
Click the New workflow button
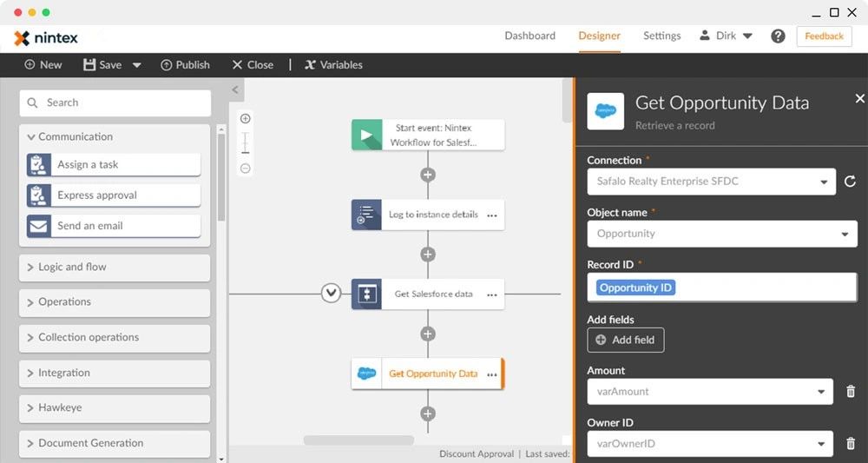(x=43, y=65)
